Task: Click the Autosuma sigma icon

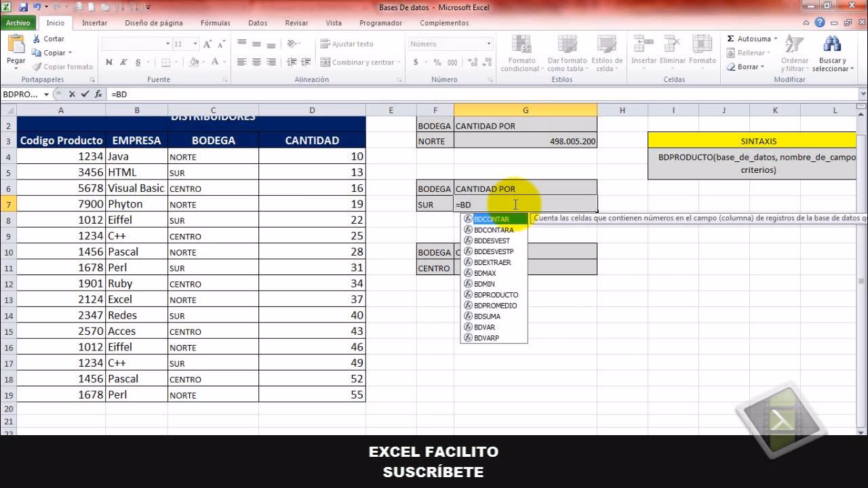Action: pos(730,39)
